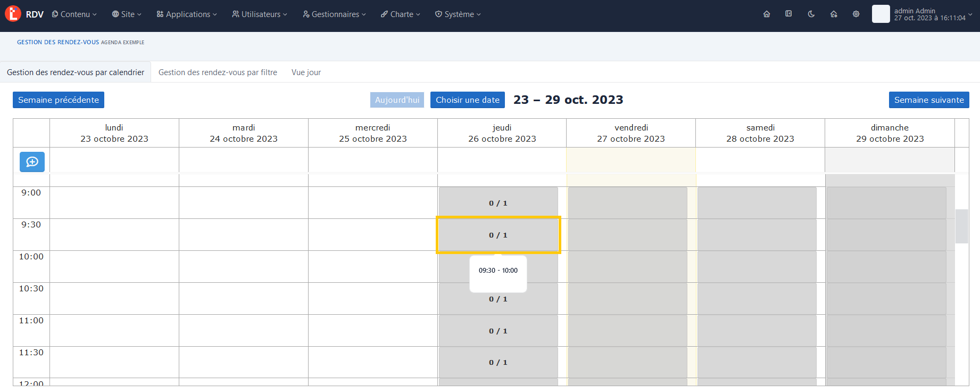Viewport: 980px width, 392px height.
Task: Click the red Lutece logo icon
Action: click(13, 14)
